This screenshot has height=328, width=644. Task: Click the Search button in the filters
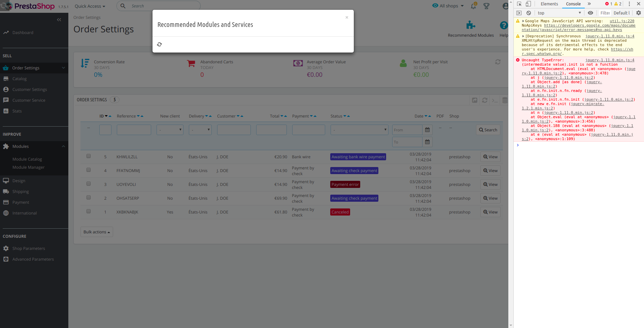(487, 130)
